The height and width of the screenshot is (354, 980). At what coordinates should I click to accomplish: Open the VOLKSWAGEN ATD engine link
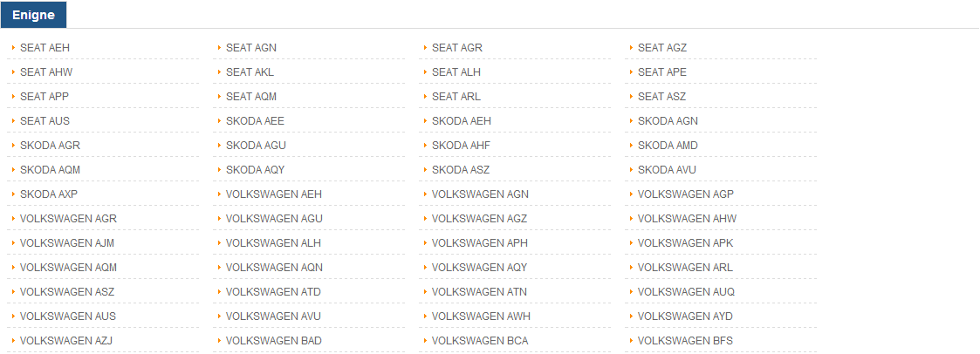274,291
